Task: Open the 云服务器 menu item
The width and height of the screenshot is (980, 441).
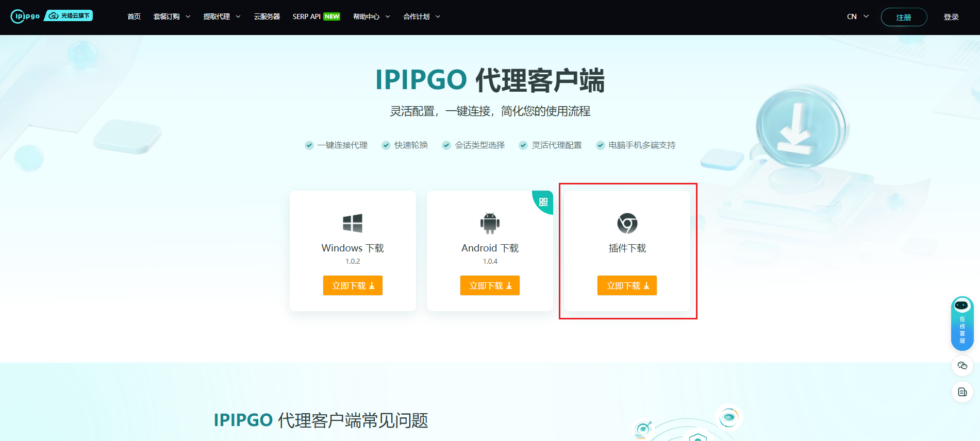Action: point(267,16)
